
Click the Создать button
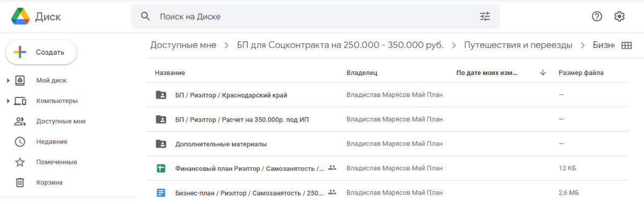point(41,52)
